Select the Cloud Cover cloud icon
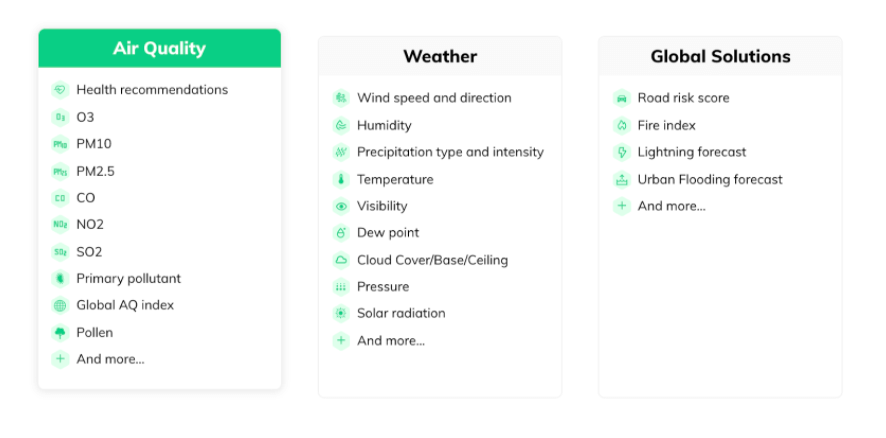 tap(341, 260)
